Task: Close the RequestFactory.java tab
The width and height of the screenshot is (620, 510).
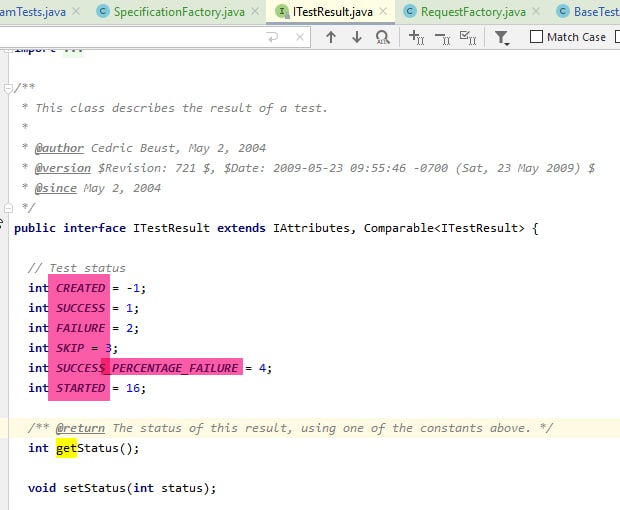Action: [x=536, y=11]
